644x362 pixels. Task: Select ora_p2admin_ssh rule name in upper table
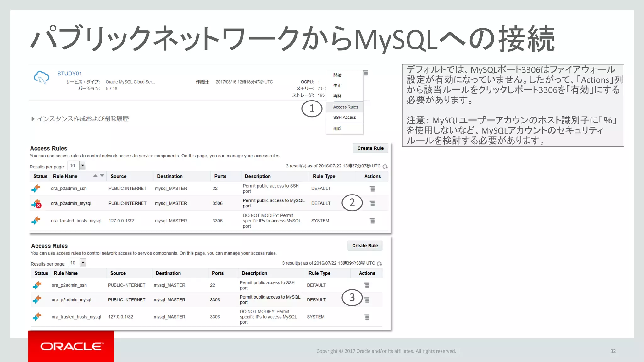69,189
